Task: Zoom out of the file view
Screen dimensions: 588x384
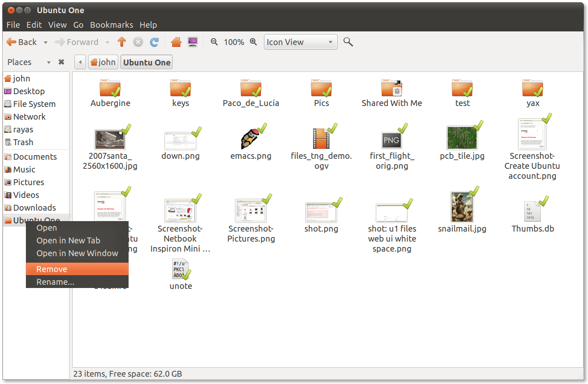Action: [214, 41]
